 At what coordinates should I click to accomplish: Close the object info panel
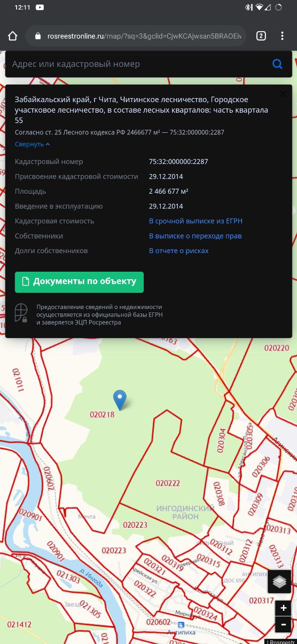click(x=283, y=94)
